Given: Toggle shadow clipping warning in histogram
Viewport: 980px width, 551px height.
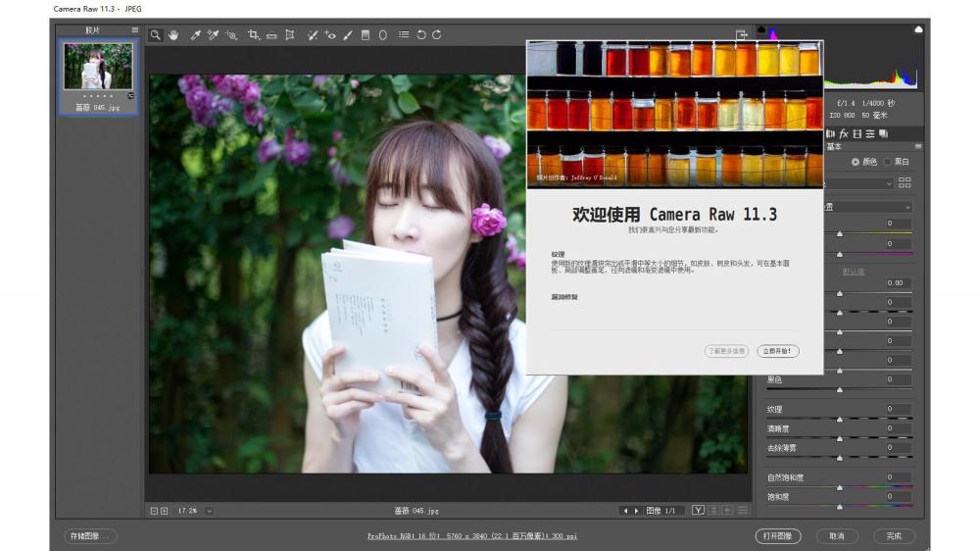Looking at the screenshot, I should tap(761, 29).
